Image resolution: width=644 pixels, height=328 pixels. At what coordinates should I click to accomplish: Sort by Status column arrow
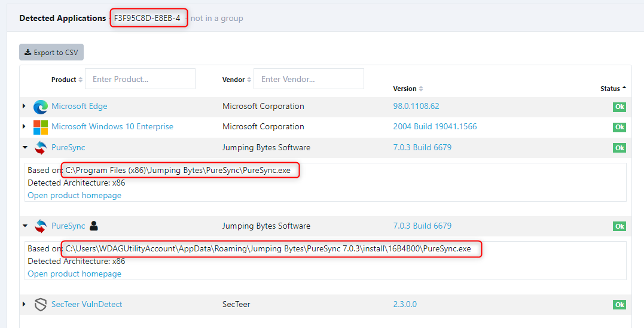624,88
